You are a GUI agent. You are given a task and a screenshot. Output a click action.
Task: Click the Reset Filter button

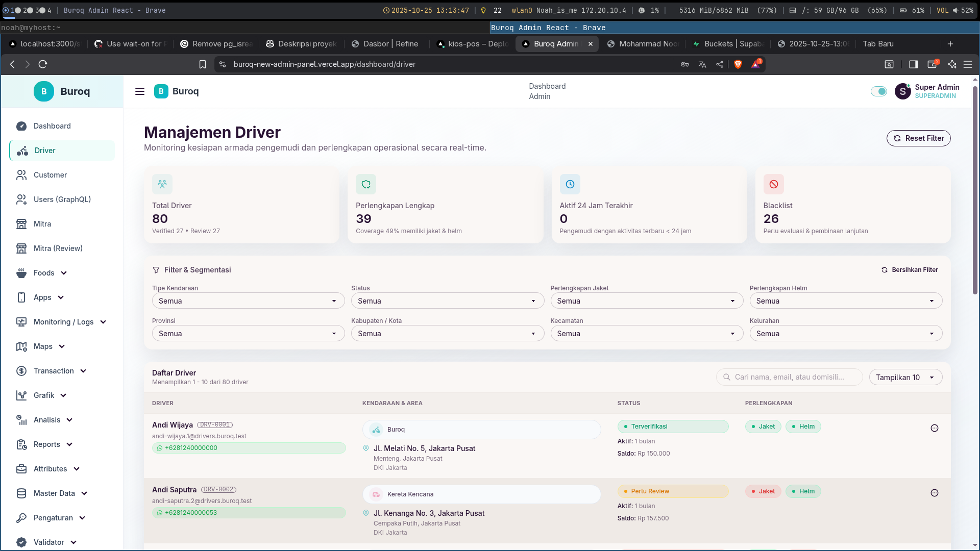918,138
